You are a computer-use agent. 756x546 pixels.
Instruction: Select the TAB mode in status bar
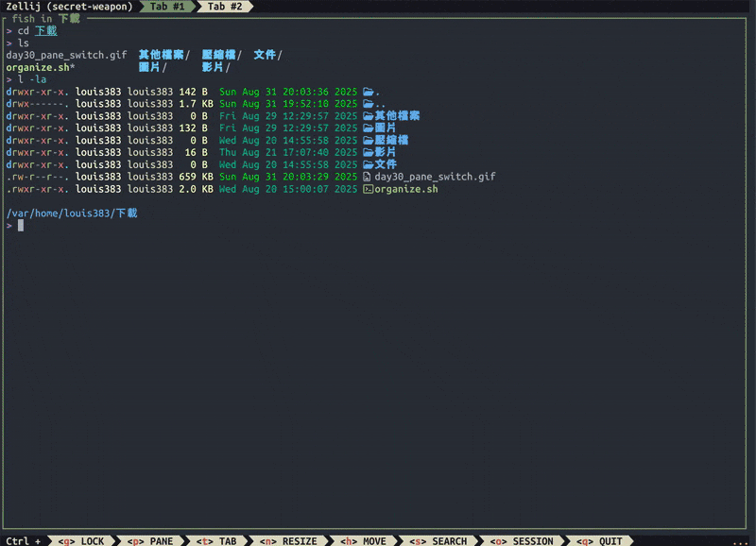pos(216,540)
